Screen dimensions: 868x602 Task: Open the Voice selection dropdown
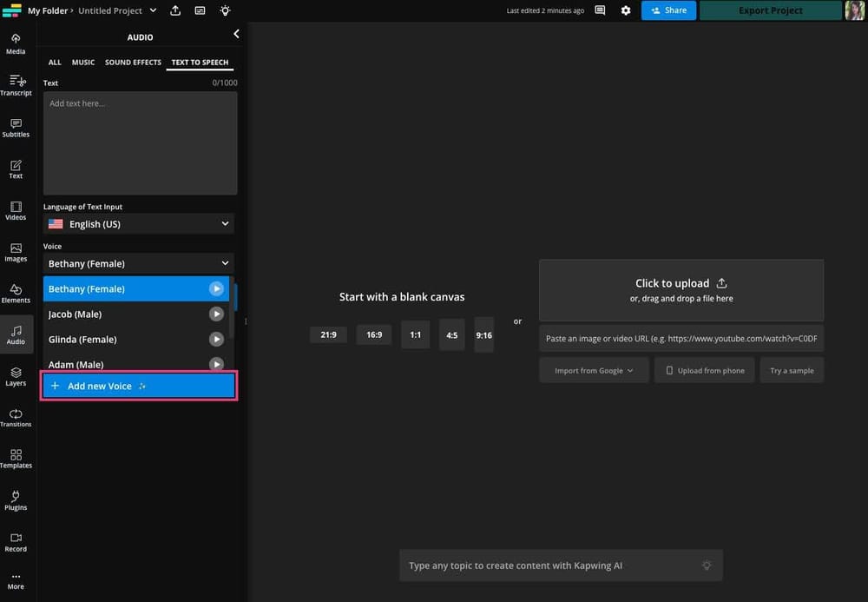137,263
